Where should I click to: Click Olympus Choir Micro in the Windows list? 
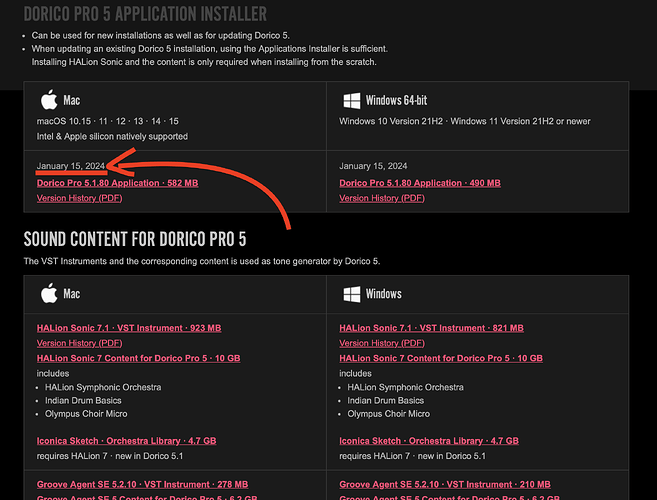click(388, 414)
